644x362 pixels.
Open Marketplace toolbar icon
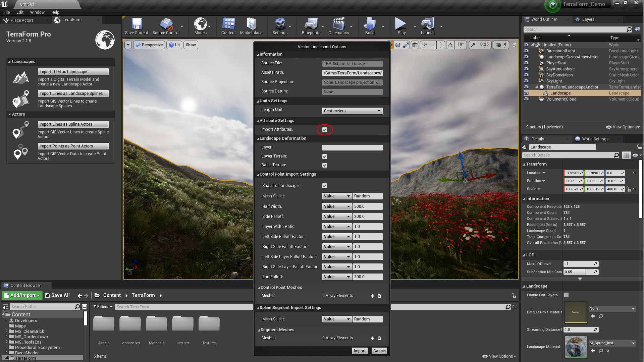(251, 26)
